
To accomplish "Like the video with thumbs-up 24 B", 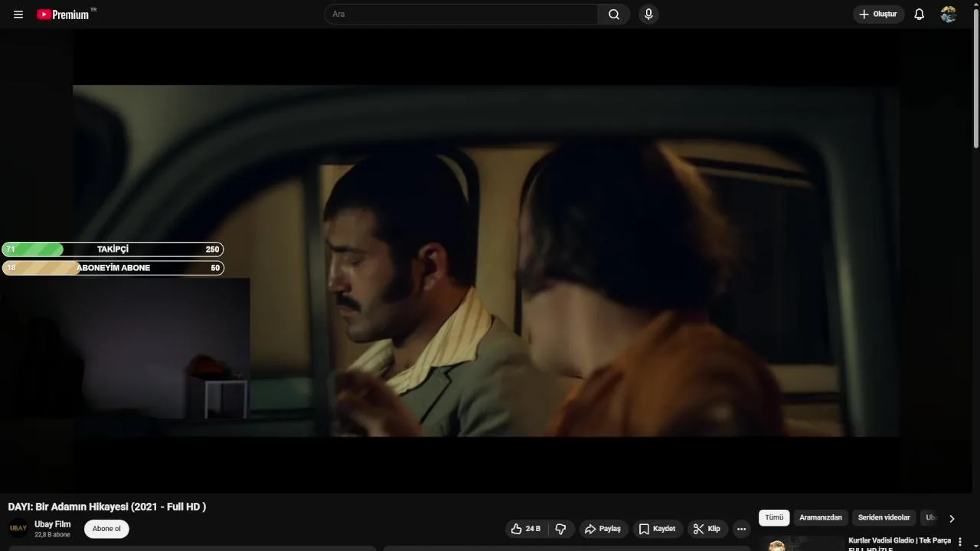I will tap(526, 529).
